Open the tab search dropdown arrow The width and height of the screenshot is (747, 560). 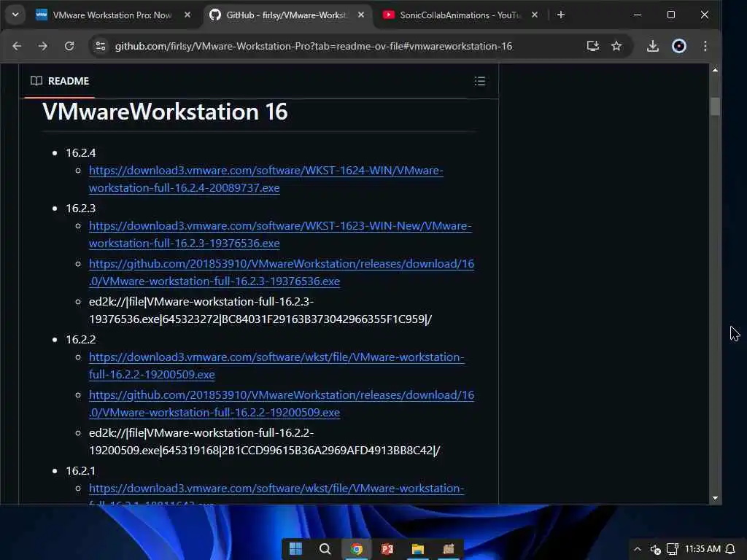[15, 15]
